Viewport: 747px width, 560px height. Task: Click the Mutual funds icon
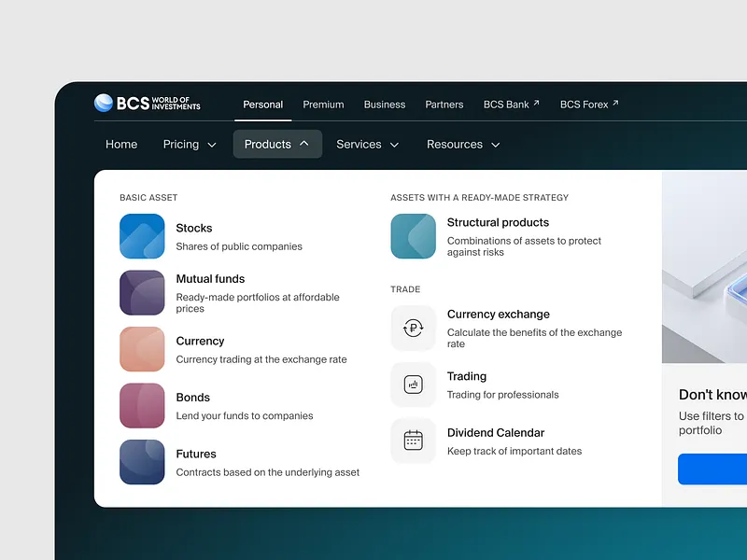[x=142, y=292]
